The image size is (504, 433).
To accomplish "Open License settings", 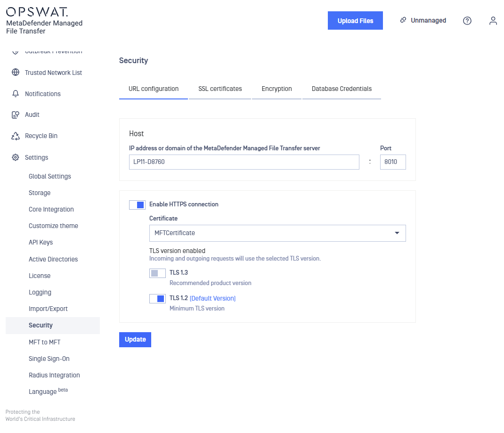I will [x=40, y=276].
